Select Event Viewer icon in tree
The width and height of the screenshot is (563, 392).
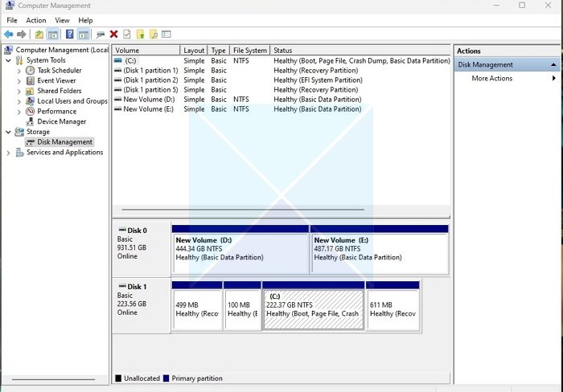coord(31,80)
